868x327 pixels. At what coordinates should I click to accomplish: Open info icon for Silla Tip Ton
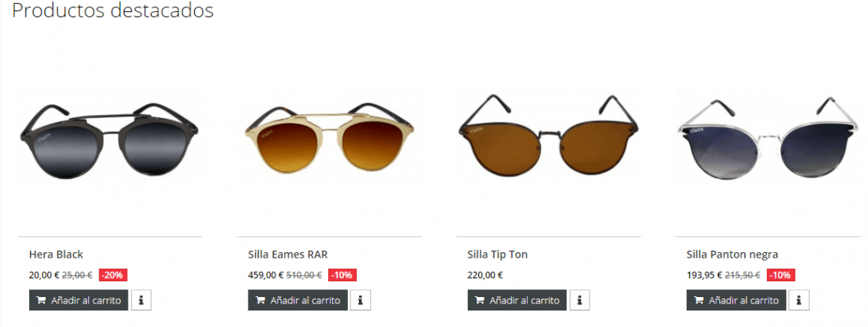tap(580, 300)
